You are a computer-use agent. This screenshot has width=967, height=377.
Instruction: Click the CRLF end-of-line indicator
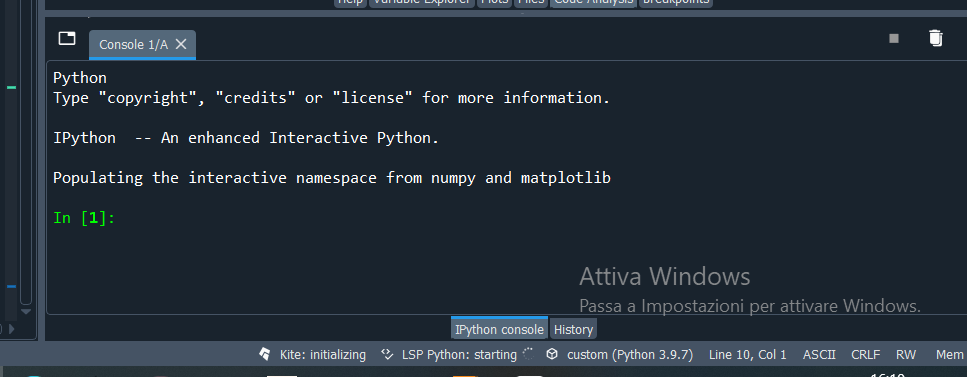(x=865, y=355)
